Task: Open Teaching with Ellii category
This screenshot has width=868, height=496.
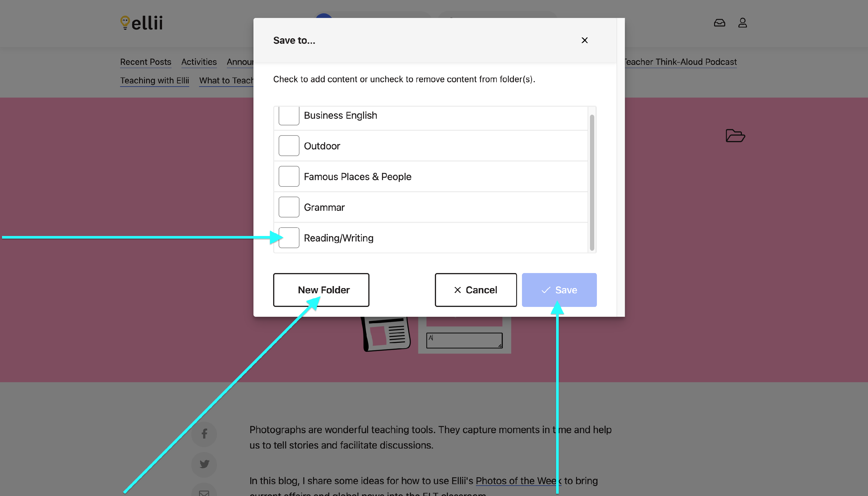Action: [154, 80]
